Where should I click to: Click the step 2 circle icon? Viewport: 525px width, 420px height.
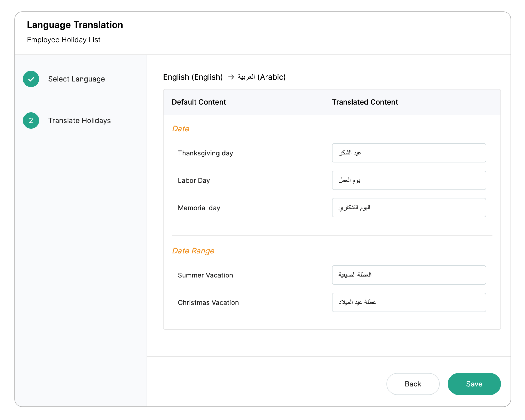tap(31, 120)
